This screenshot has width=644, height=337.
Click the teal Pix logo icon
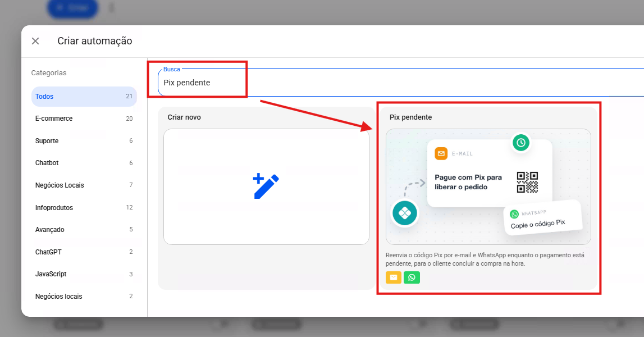point(405,213)
